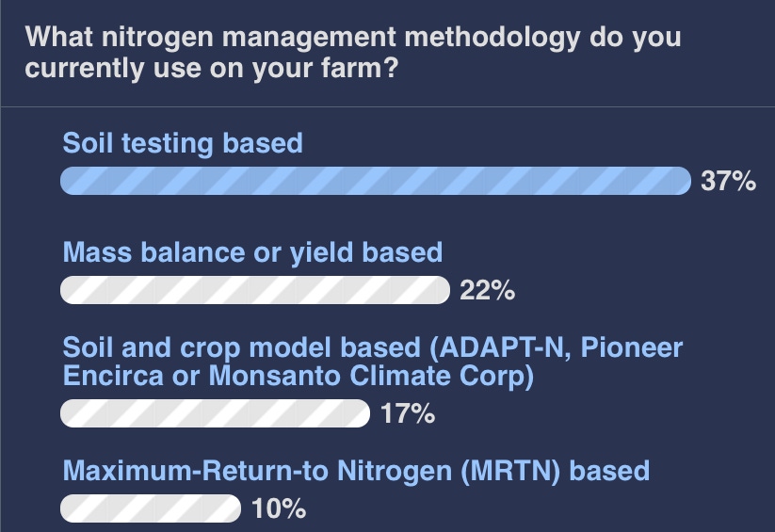Screen dimensions: 775x532
Task: Click the start of the 22% white bar
Action: tap(74, 290)
